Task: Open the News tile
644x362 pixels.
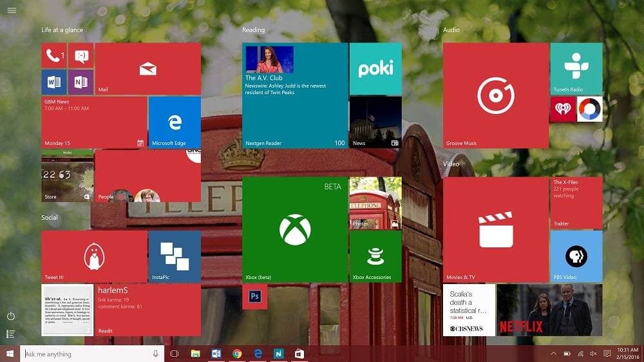Action: [x=375, y=122]
